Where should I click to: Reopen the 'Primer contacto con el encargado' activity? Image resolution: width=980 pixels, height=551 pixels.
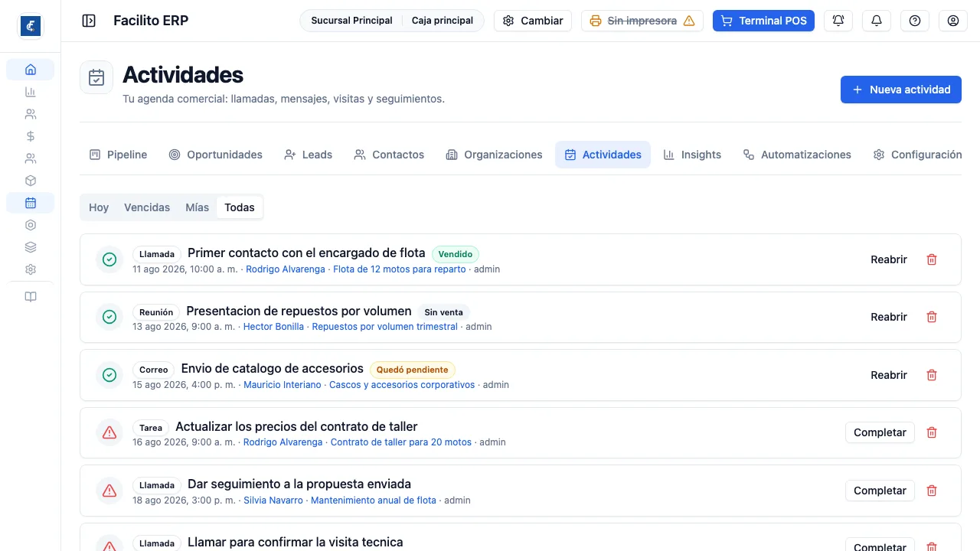click(889, 259)
